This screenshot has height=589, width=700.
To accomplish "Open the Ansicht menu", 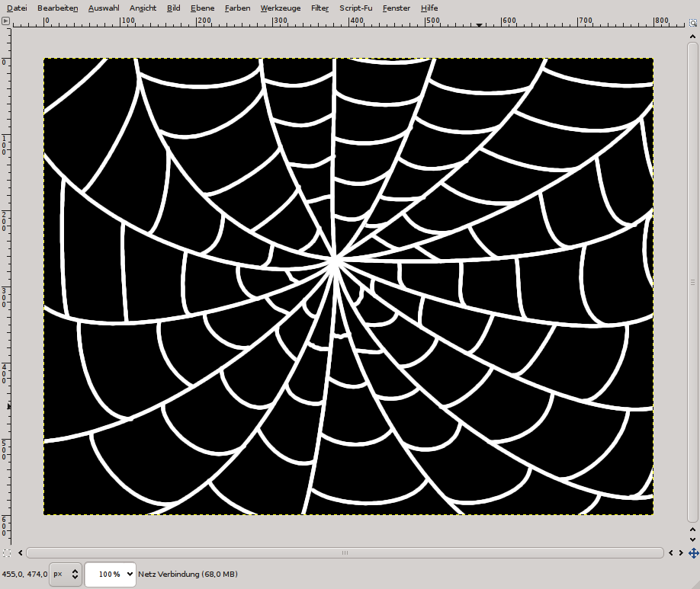I will coord(143,8).
